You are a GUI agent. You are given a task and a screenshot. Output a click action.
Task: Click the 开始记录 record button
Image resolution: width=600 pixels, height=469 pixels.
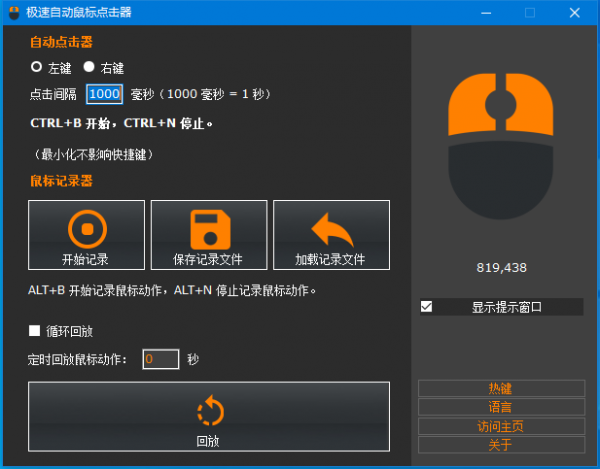pos(86,235)
